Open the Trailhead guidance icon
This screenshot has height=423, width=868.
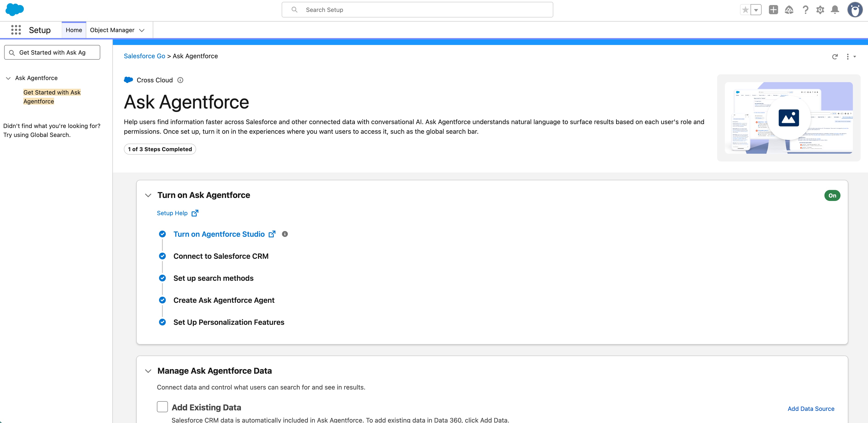tap(789, 10)
